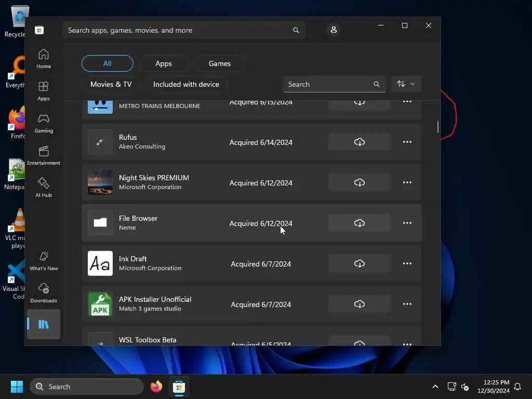532x399 pixels.
Task: Select the Games filter tab
Action: (220, 63)
